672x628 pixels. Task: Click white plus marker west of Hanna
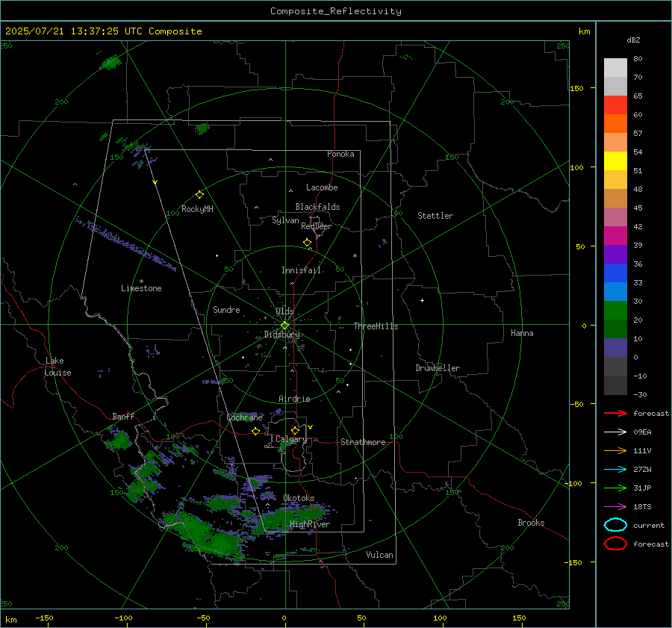click(422, 300)
